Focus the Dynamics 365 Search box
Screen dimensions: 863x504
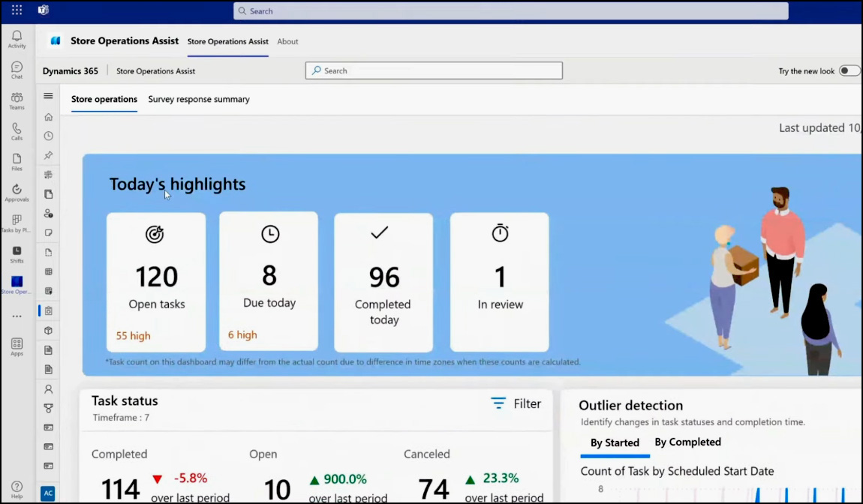pos(434,70)
